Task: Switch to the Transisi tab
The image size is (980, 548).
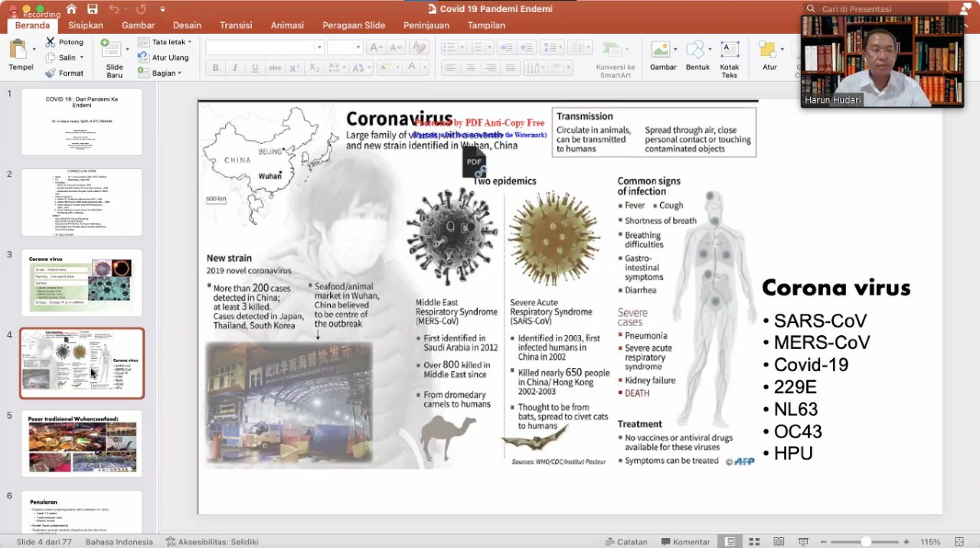Action: pyautogui.click(x=236, y=25)
